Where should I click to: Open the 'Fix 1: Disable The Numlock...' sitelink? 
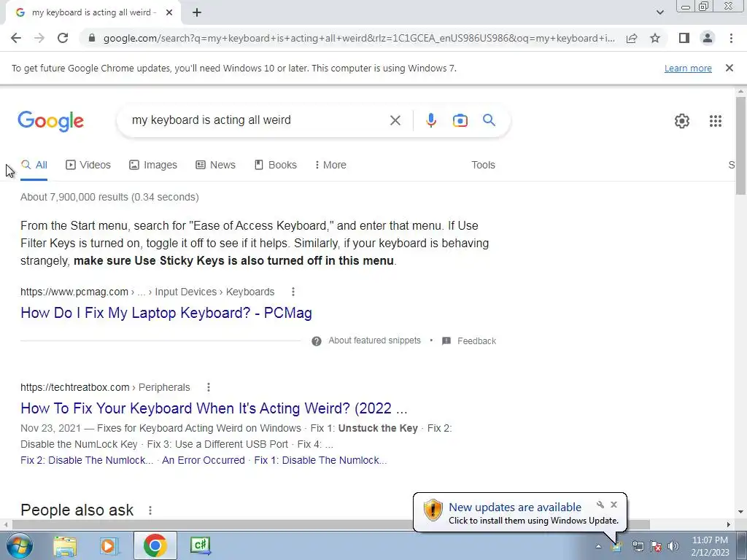coord(321,461)
